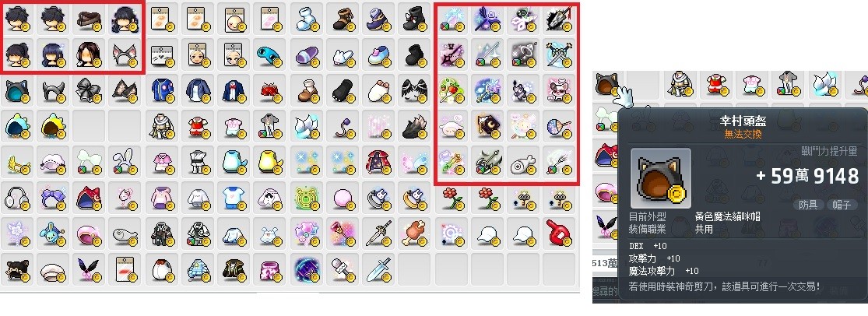The width and height of the screenshot is (868, 316).
Task: Pick the black ribbon bow item
Action: (90, 90)
